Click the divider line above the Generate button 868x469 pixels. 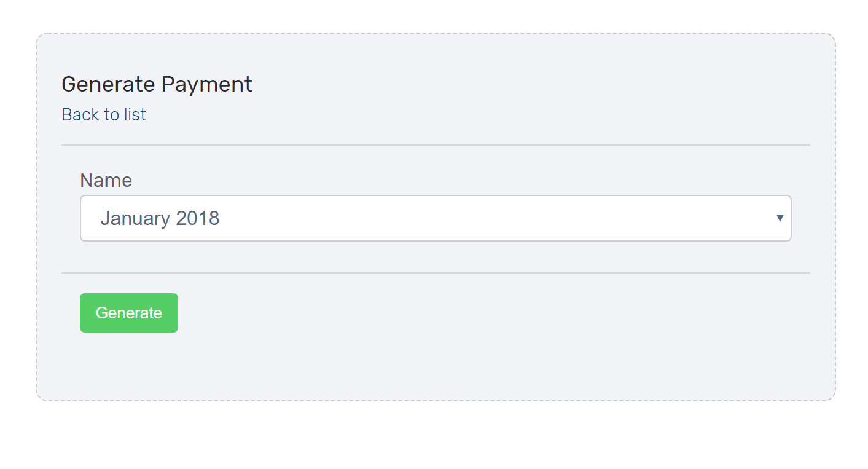436,273
